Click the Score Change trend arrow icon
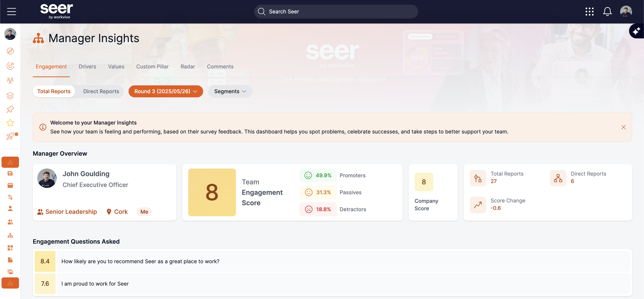This screenshot has width=644, height=299. tap(478, 205)
